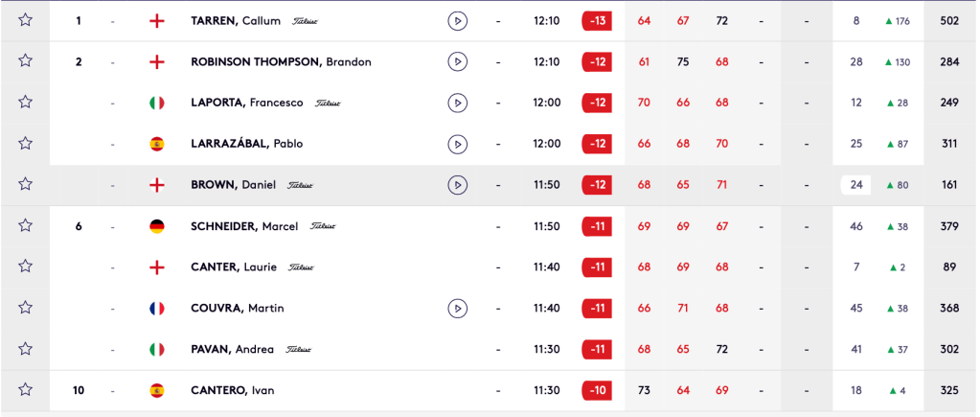This screenshot has width=980, height=417.
Task: Toggle favorite star for Robinson Thompson
Action: tap(26, 61)
